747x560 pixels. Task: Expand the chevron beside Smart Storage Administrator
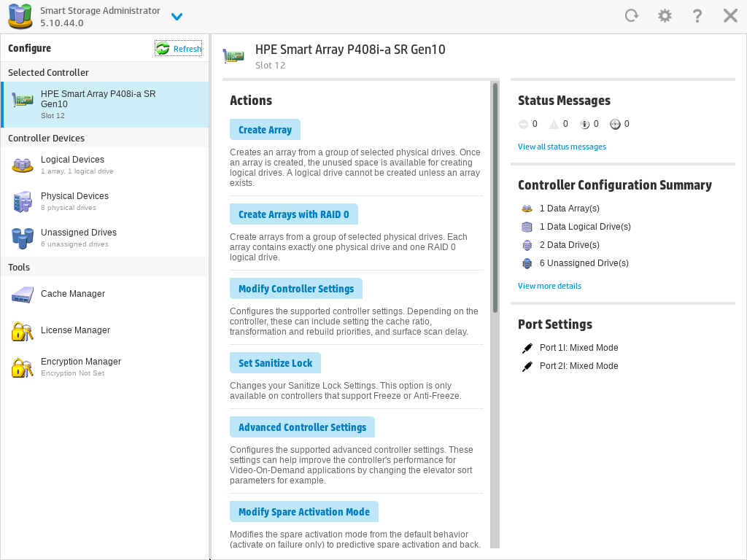coord(177,15)
